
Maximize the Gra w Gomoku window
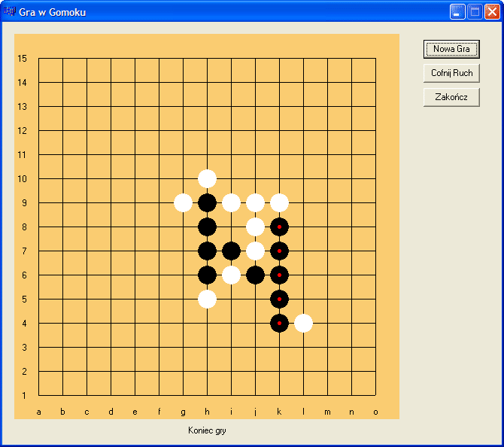tap(475, 11)
